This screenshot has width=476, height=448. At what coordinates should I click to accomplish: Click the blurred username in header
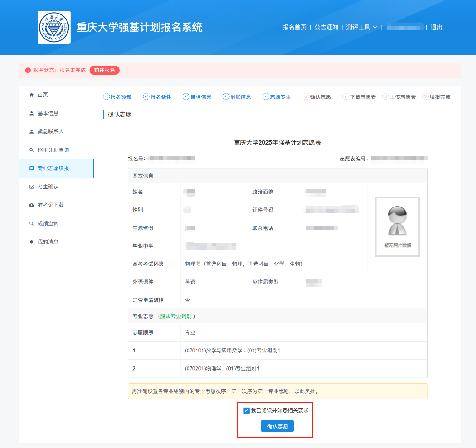[405, 27]
